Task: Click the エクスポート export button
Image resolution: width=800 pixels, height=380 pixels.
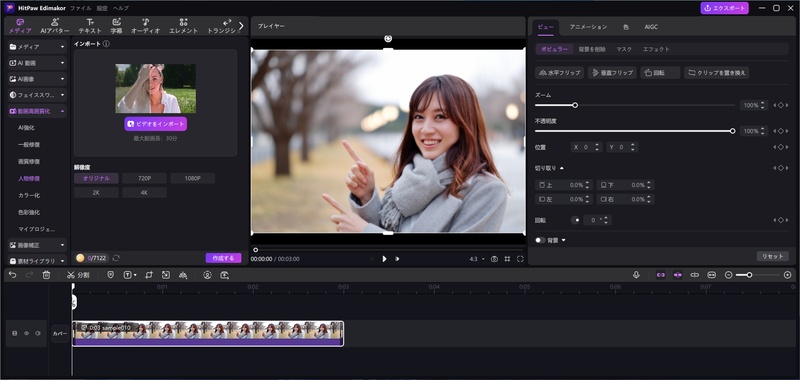Action: coord(724,8)
